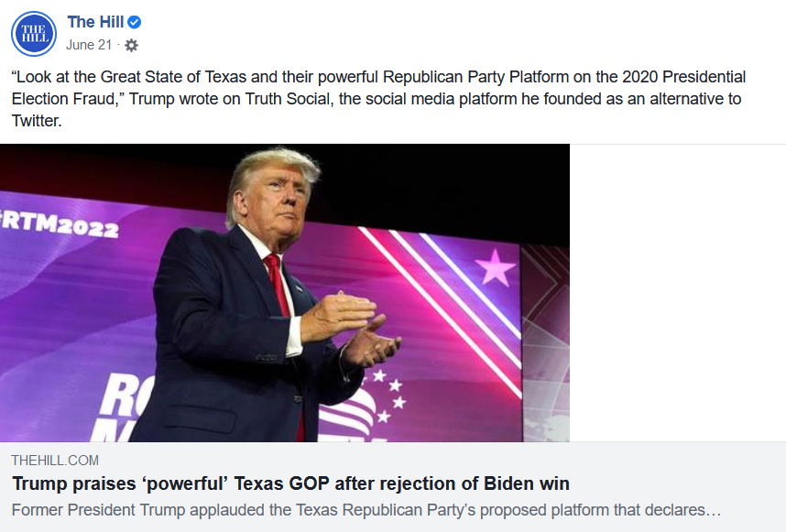Click 'Election Fraud' in the post caption

pos(64,99)
